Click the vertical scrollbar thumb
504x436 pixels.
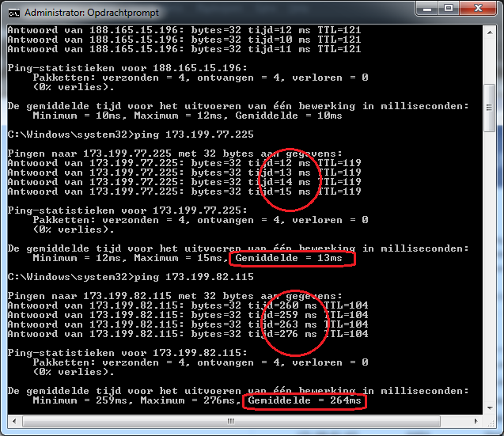point(490,108)
